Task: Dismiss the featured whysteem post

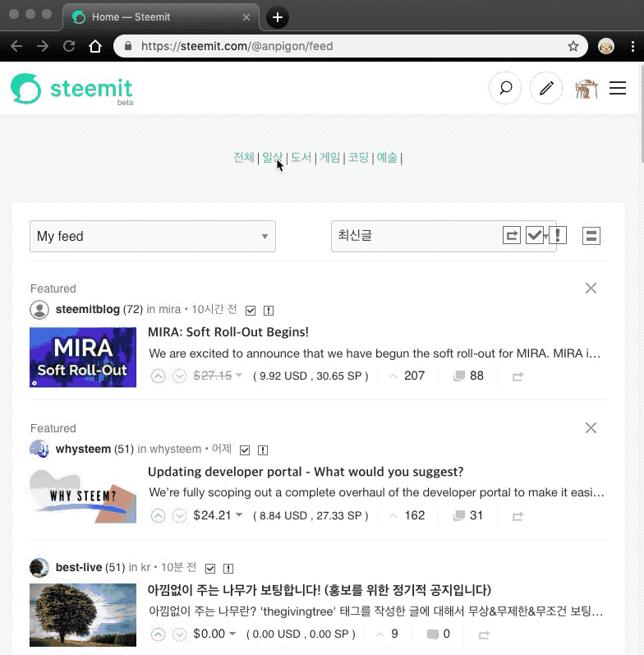Action: coord(591,427)
